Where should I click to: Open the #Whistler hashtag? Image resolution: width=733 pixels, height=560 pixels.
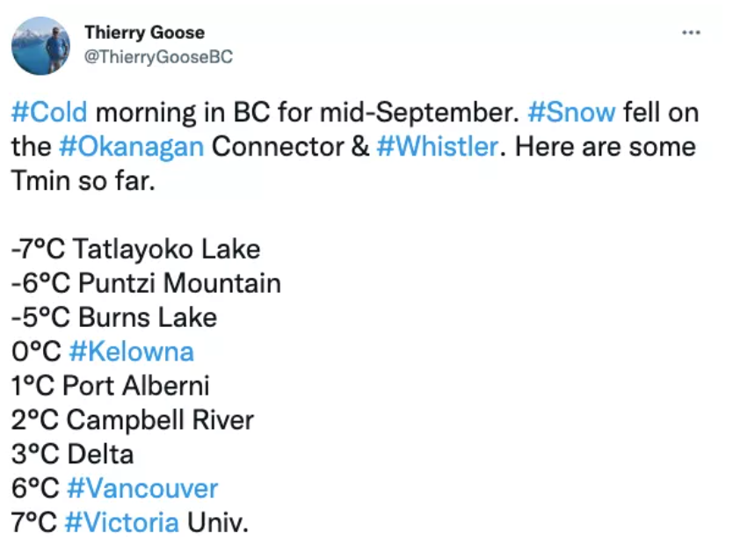438,147
